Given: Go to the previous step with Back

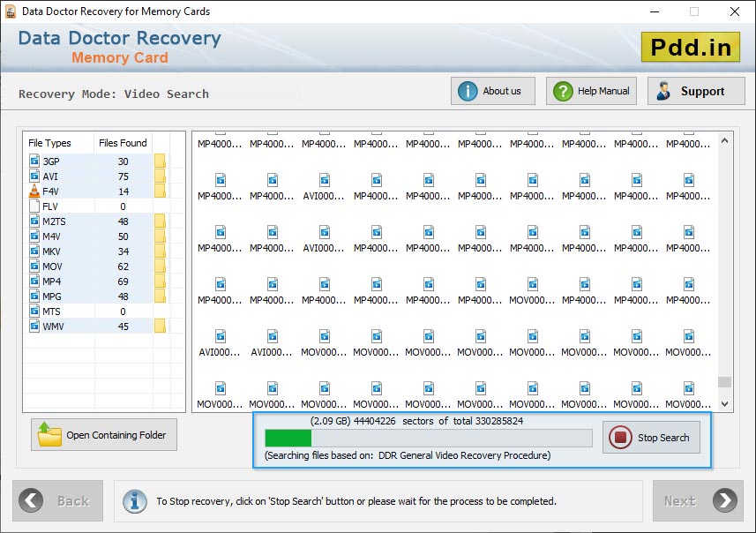Looking at the screenshot, I should click(x=58, y=500).
